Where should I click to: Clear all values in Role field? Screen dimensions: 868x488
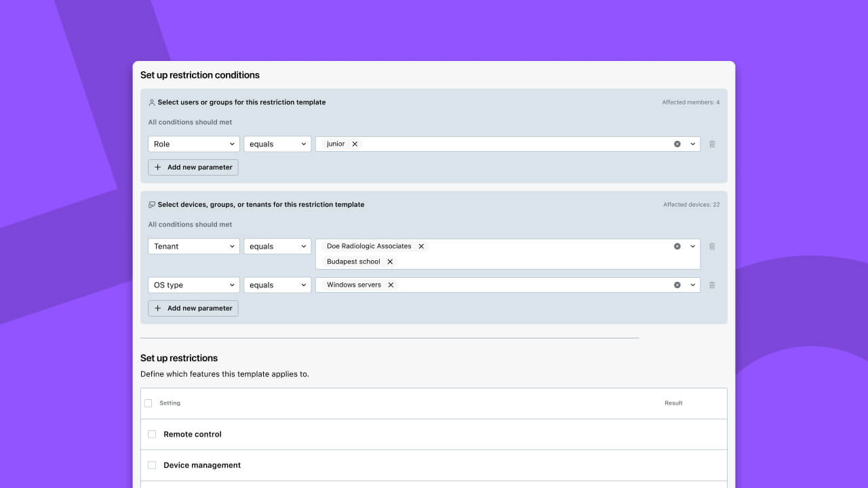click(x=677, y=144)
